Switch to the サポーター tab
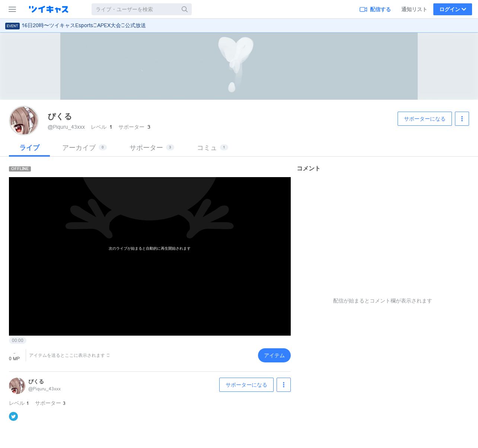This screenshot has height=448, width=478. tap(152, 148)
